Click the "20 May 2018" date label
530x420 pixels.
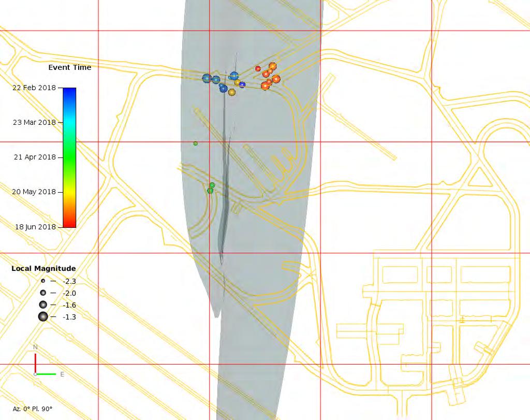click(x=34, y=192)
